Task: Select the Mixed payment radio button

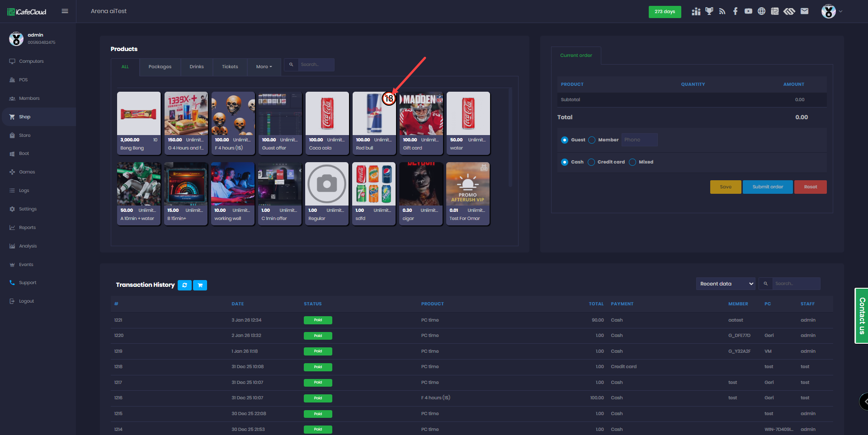Action: point(632,162)
